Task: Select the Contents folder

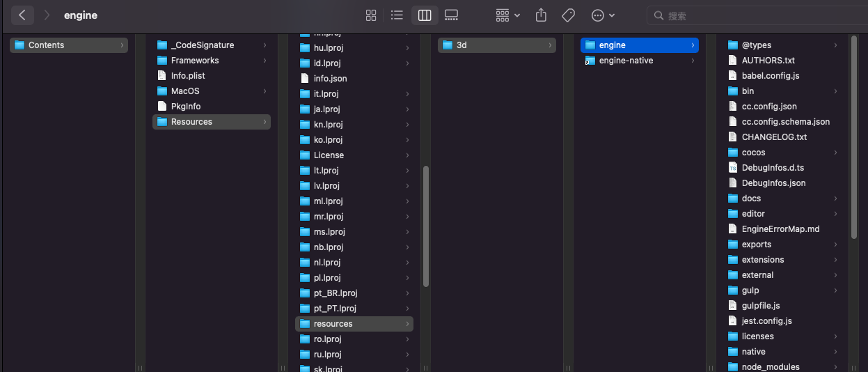Action: click(68, 45)
